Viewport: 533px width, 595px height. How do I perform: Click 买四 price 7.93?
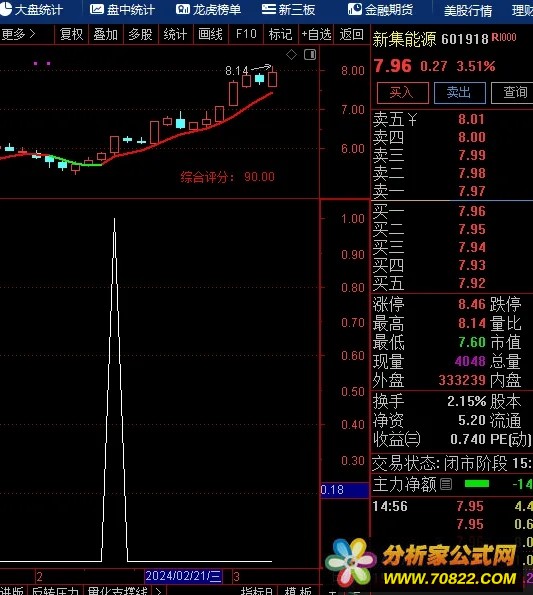472,265
